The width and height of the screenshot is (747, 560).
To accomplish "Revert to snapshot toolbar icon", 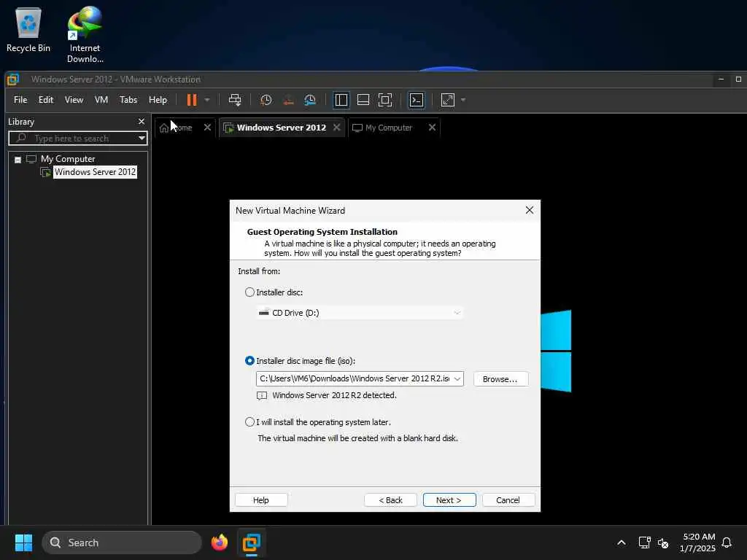I will click(288, 100).
